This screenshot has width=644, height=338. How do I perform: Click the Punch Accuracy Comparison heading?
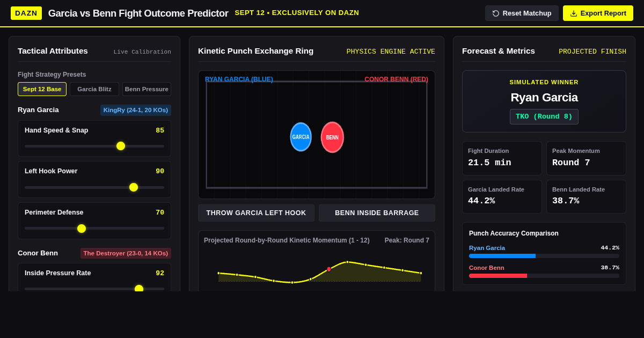pyautogui.click(x=514, y=233)
